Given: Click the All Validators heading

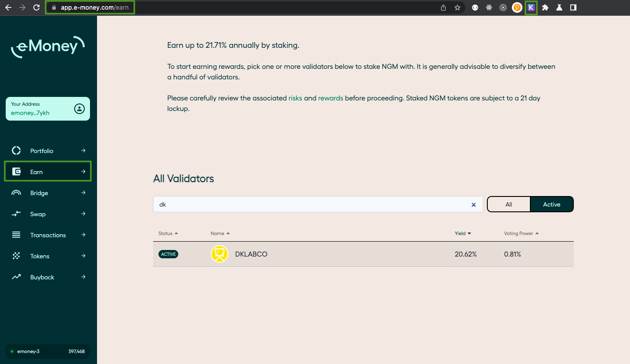Looking at the screenshot, I should coord(184,178).
